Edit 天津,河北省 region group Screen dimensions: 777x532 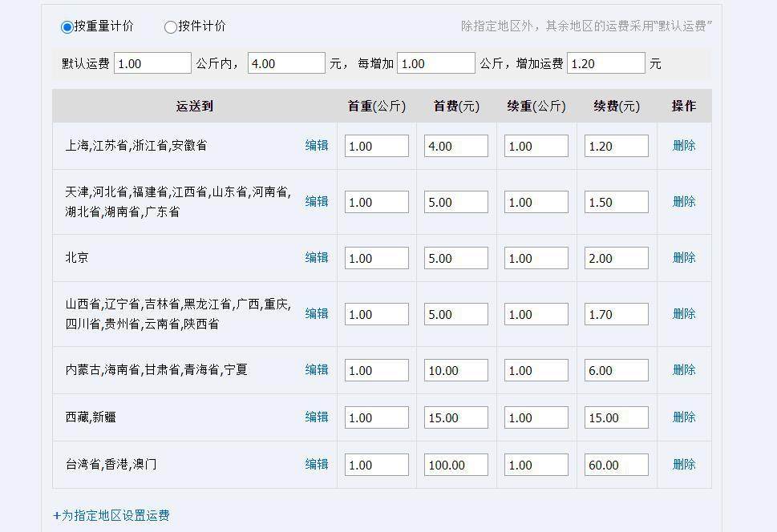pos(317,202)
